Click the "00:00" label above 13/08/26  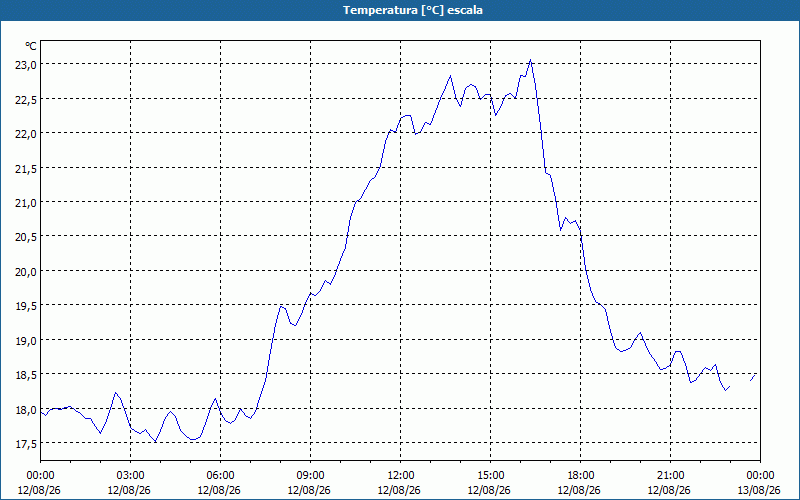[x=760, y=475]
